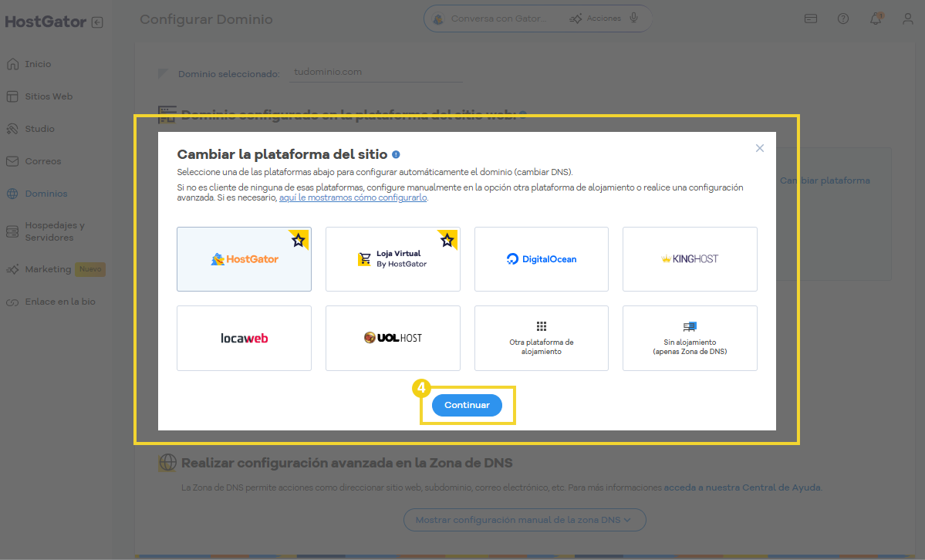Click the Sitios Web icon in sidebar
This screenshot has height=560, width=925.
point(12,96)
